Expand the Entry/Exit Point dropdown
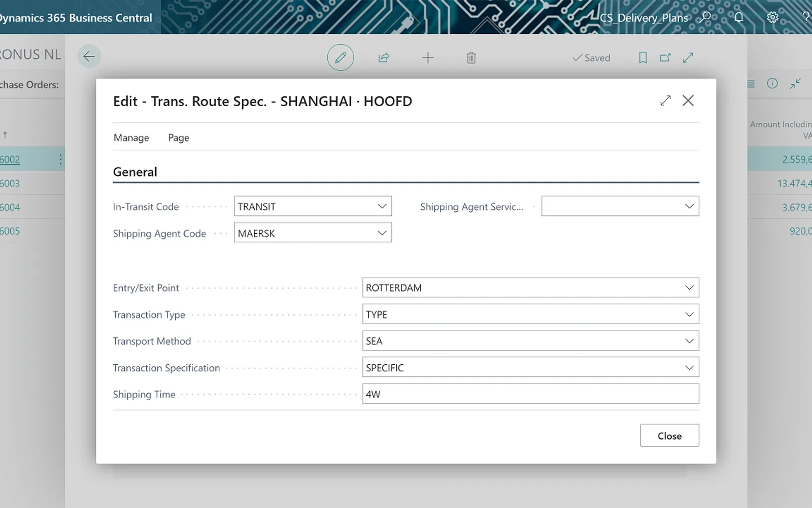The width and height of the screenshot is (812, 508). tap(689, 288)
